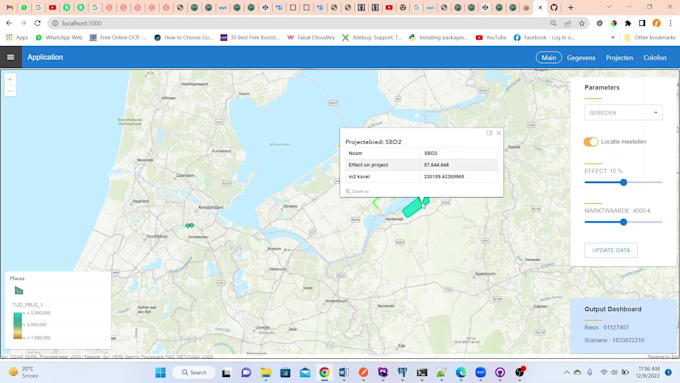Click the Scenario value in Output Dashboard
680x383 pixels.
coord(628,340)
